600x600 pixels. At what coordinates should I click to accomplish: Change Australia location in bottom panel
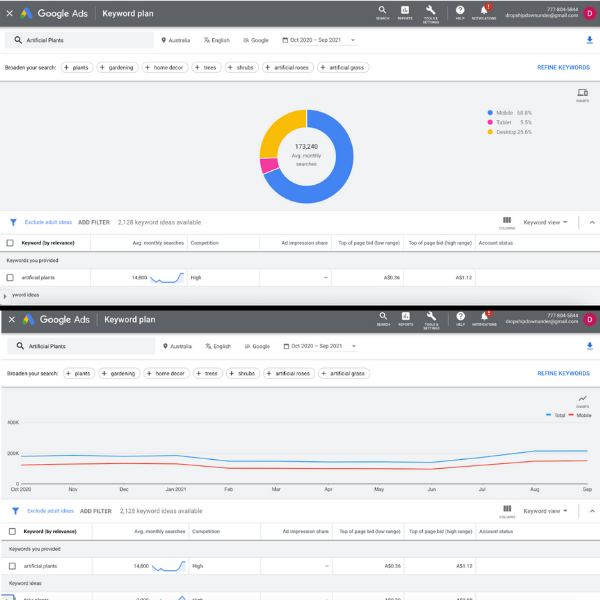177,346
